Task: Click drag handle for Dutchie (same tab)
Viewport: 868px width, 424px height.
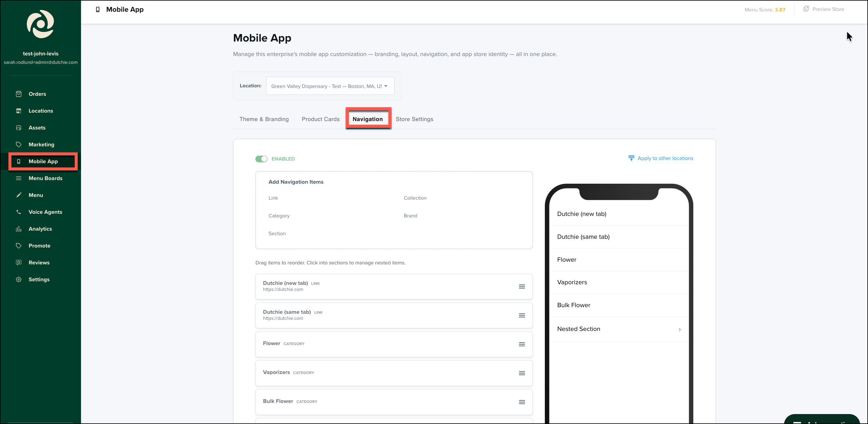Action: coord(522,315)
